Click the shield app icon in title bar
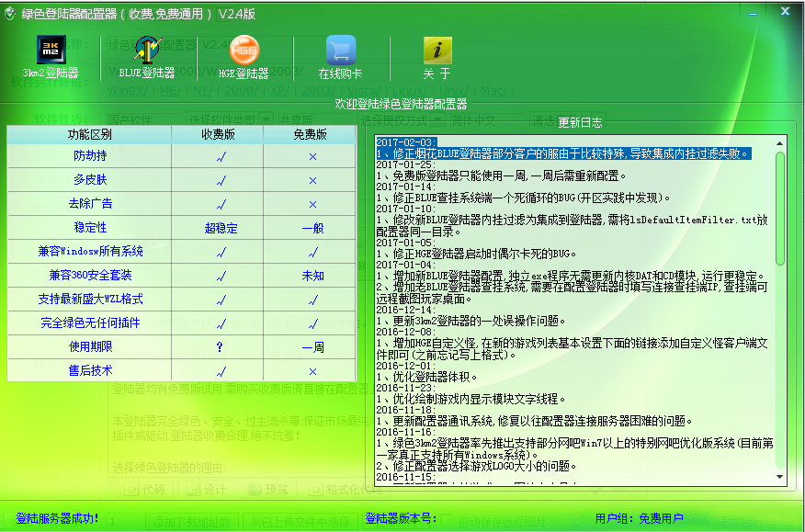This screenshot has height=532, width=805. tap(10, 13)
